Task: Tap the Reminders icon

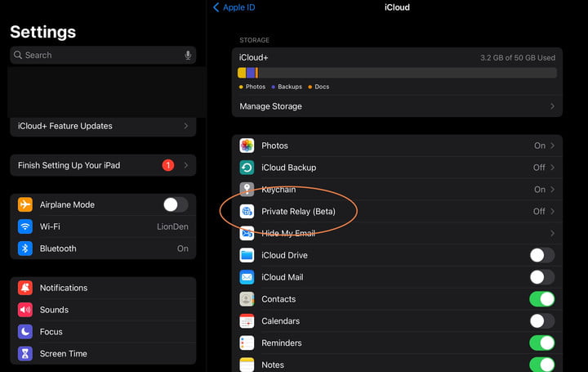Action: point(247,343)
